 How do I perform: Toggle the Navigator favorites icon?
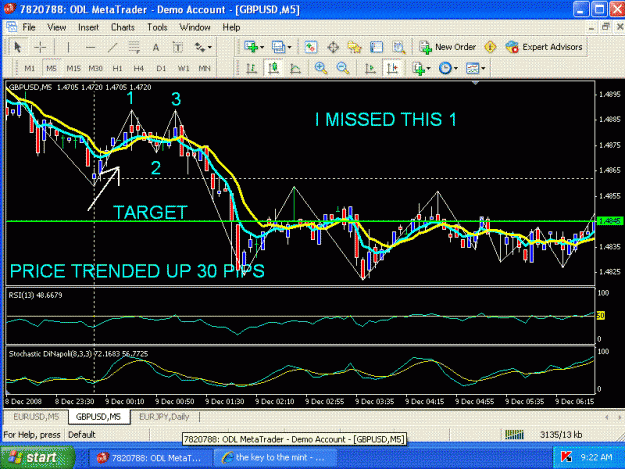(x=354, y=47)
